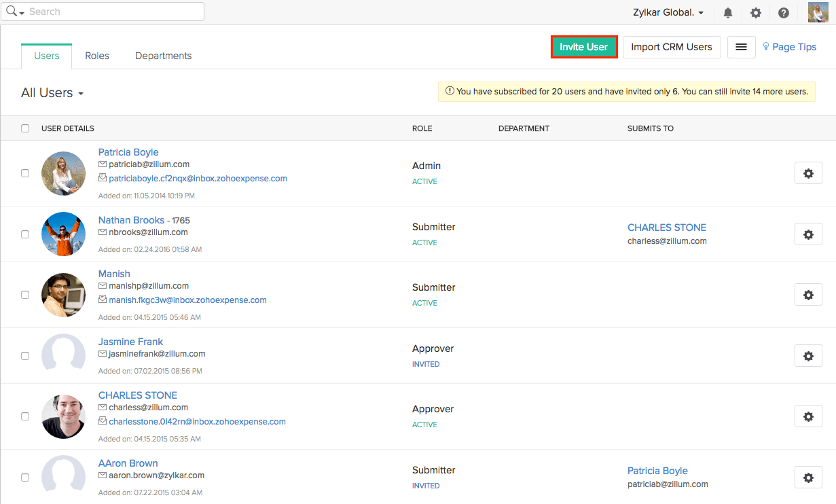This screenshot has height=504, width=836.
Task: Select Manish's row checkbox
Action: point(25,295)
